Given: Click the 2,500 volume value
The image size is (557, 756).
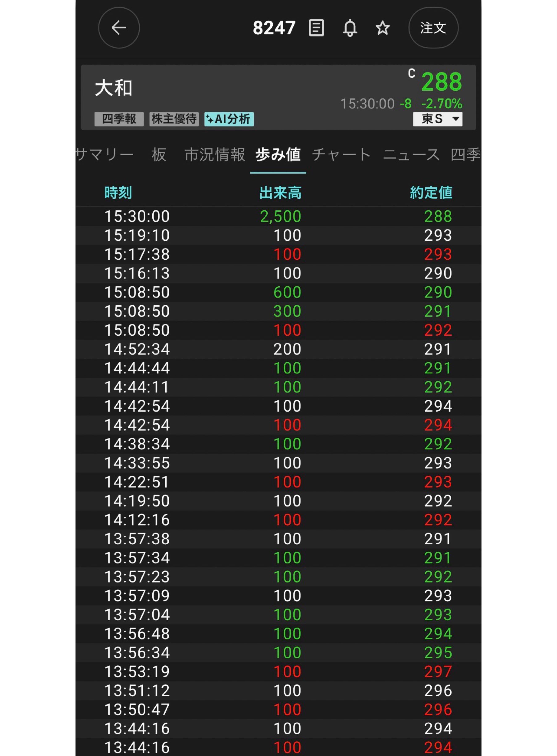Looking at the screenshot, I should (281, 216).
